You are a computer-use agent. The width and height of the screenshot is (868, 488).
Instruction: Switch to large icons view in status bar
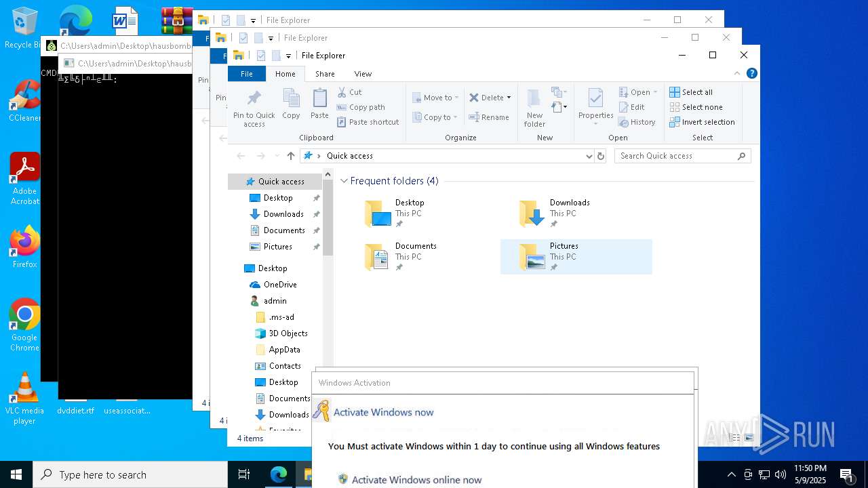(x=749, y=439)
